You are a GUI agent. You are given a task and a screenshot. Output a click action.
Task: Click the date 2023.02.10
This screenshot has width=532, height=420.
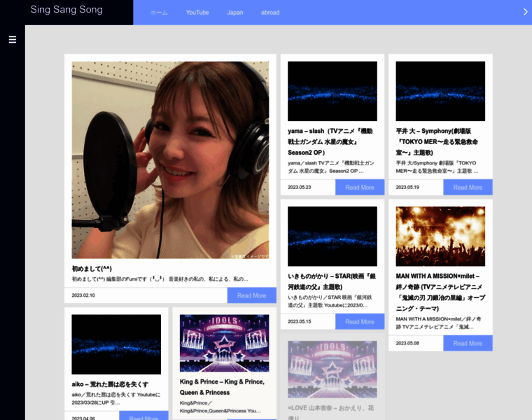point(83,295)
